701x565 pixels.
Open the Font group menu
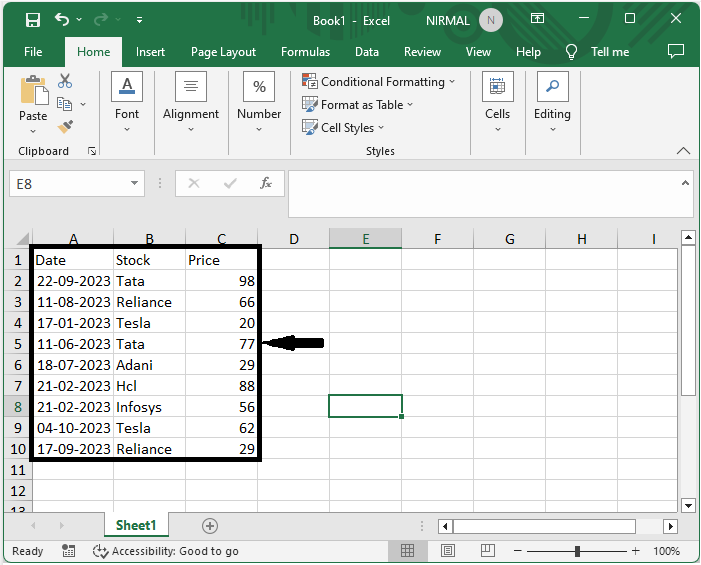[x=127, y=103]
